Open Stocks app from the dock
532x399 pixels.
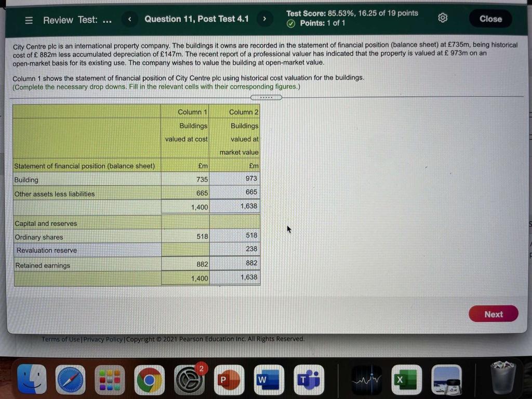[x=366, y=380]
